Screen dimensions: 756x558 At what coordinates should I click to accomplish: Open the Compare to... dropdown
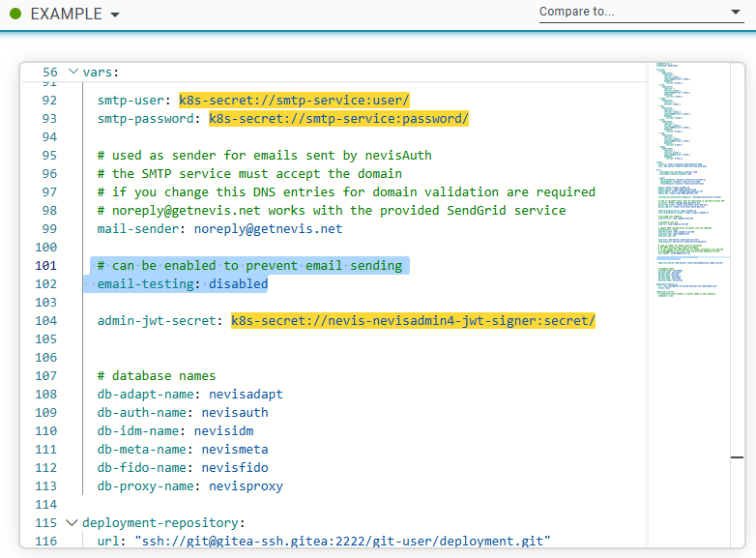pos(641,12)
